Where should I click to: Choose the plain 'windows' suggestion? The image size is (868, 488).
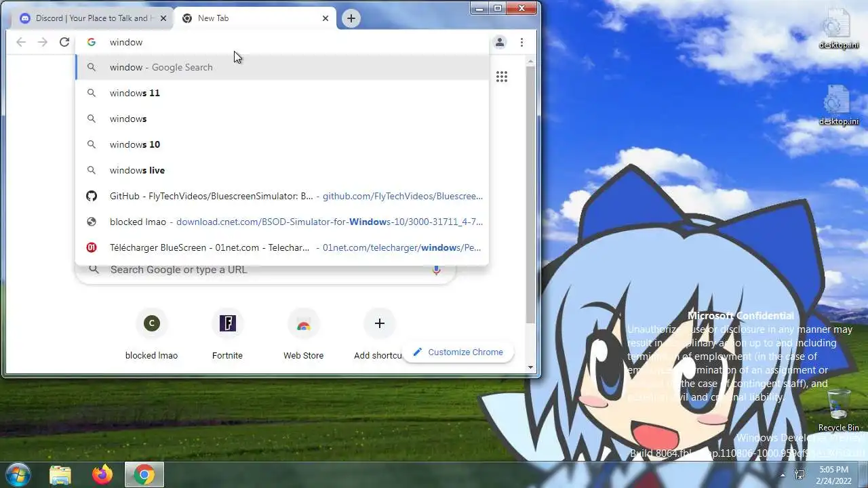(282, 119)
